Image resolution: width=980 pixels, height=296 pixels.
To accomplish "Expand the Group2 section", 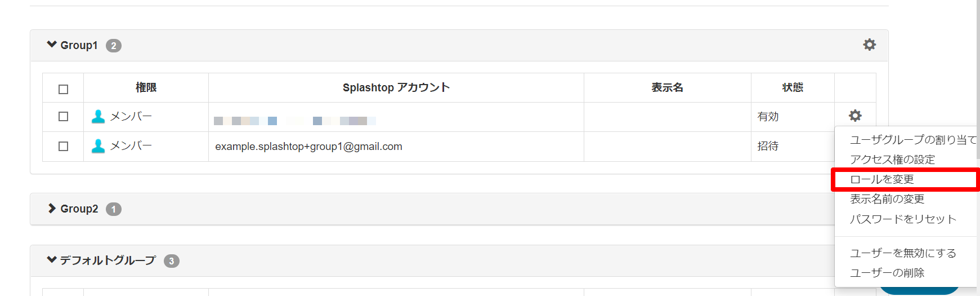I will click(x=52, y=208).
